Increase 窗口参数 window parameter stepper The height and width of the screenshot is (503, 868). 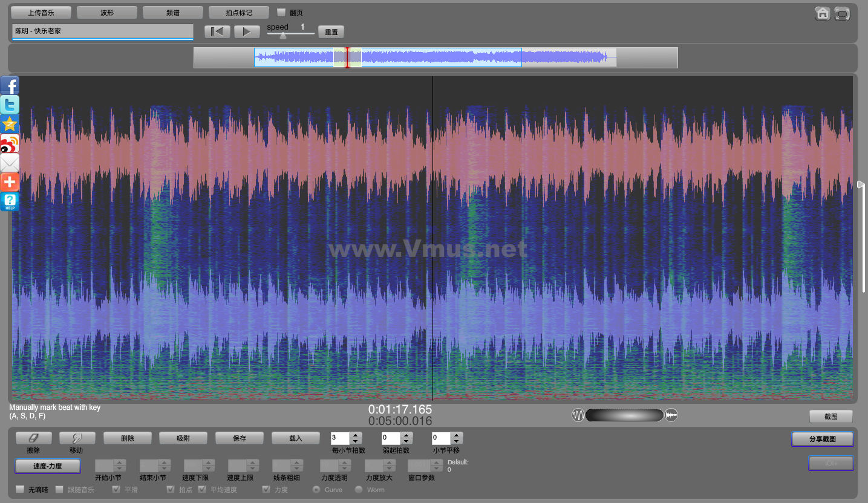click(x=436, y=462)
